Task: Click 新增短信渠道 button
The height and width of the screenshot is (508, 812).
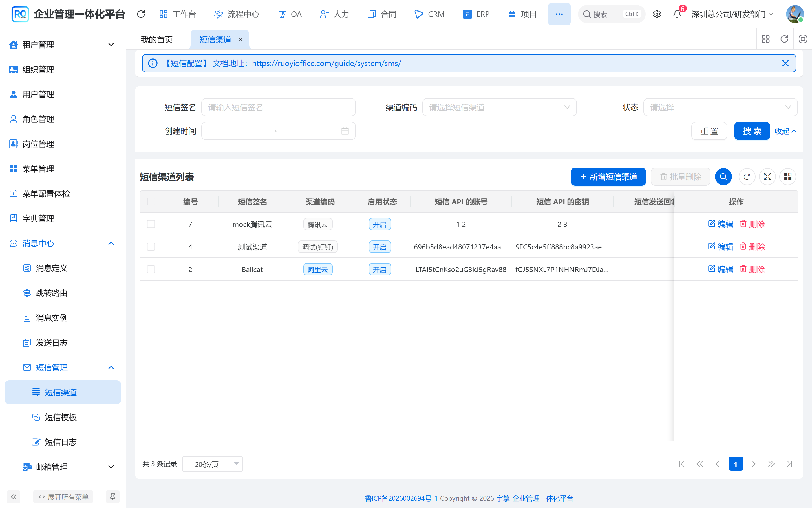Action: point(608,177)
